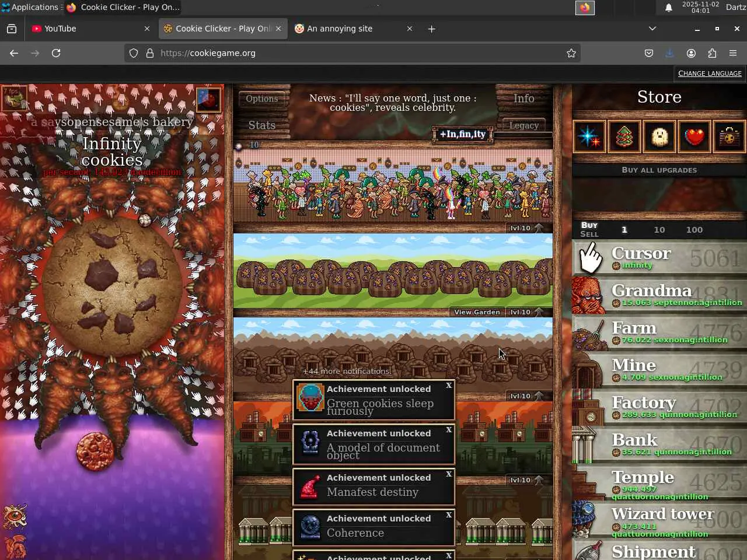Set store purchase amount to 10
This screenshot has width=747, height=560.
click(x=659, y=230)
